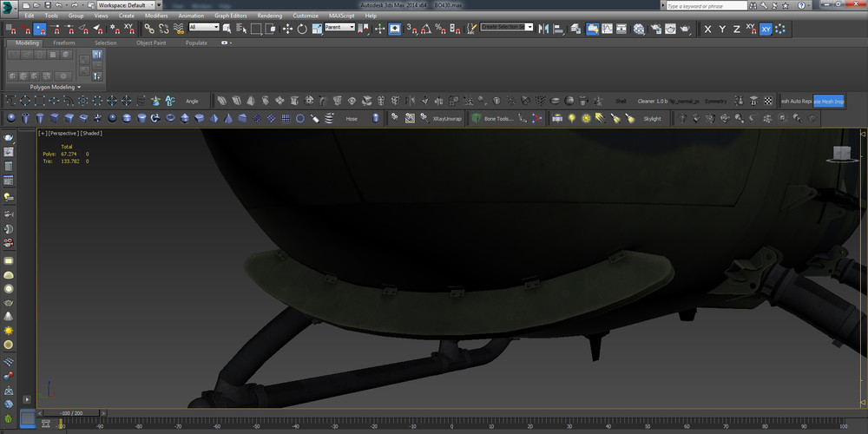868x434 pixels.
Task: Click the Bone Tools button
Action: 498,118
